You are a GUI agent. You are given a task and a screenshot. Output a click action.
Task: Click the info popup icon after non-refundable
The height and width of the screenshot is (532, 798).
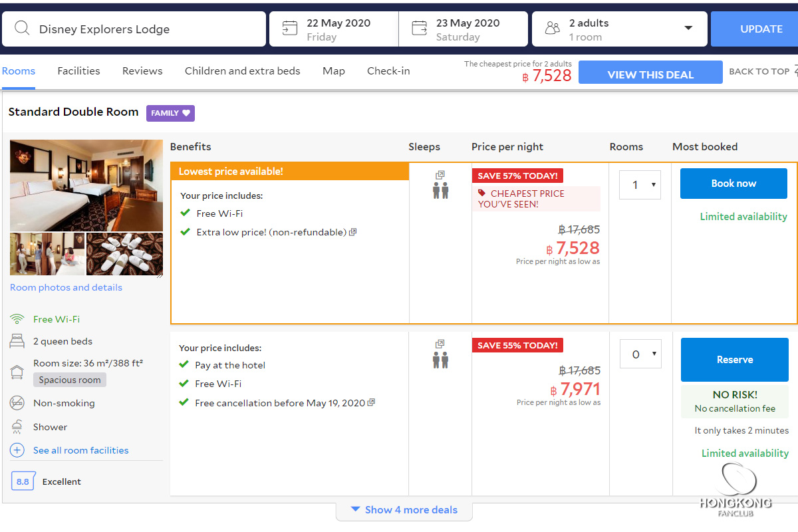[x=353, y=232]
